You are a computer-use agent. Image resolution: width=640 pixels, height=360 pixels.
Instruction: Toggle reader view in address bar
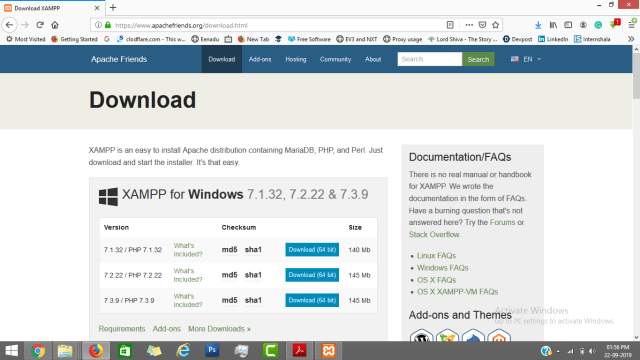pos(450,25)
